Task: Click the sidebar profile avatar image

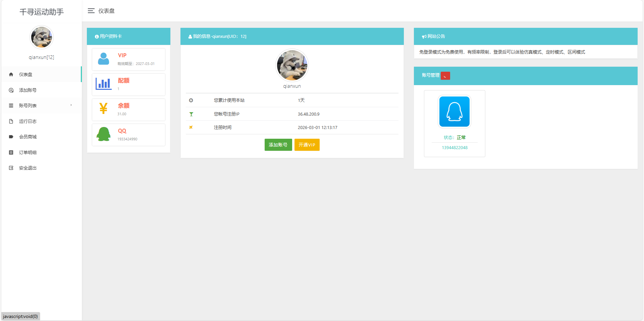Action: tap(41, 38)
